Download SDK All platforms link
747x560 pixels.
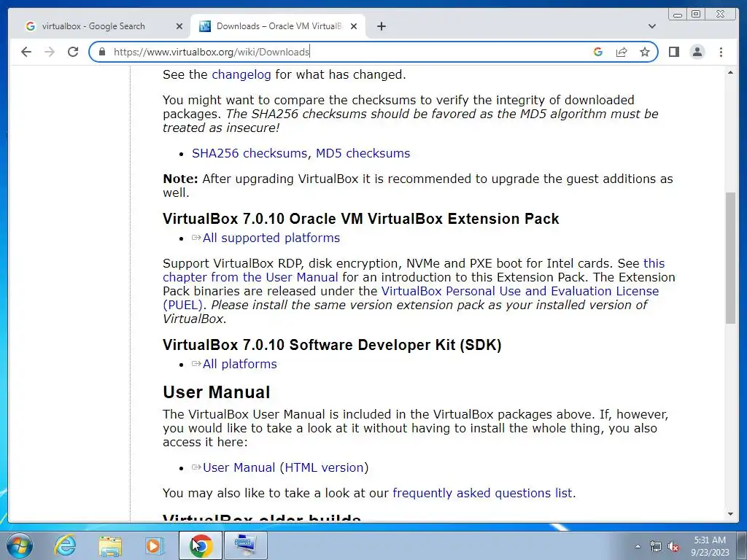tap(239, 364)
